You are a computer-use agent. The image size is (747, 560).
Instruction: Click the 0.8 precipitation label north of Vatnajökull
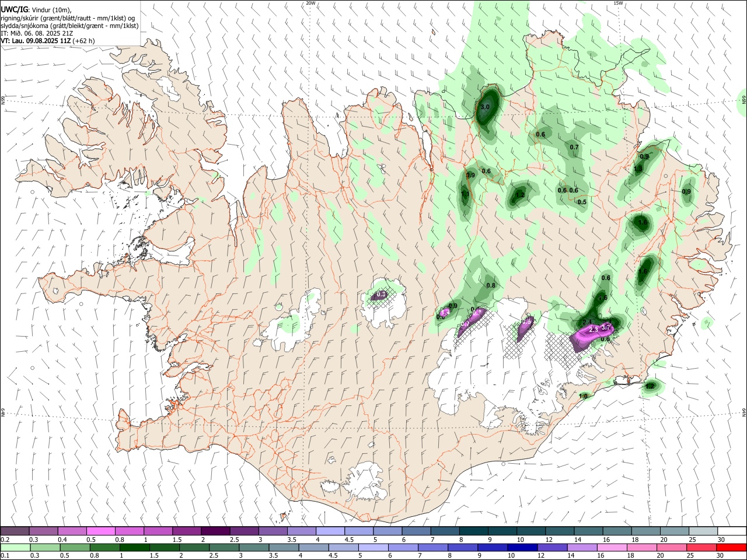(491, 285)
